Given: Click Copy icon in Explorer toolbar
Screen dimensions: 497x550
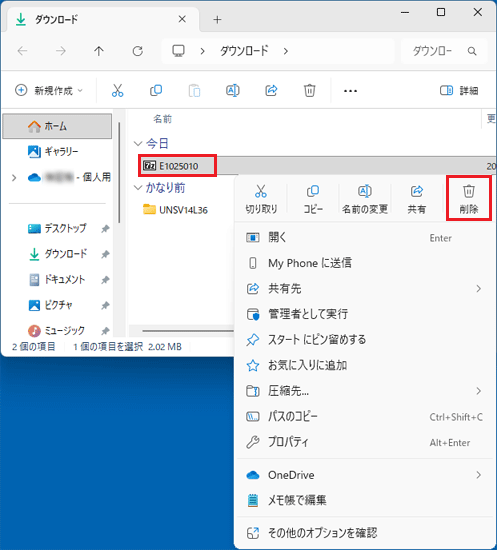Looking at the screenshot, I should (x=156, y=90).
